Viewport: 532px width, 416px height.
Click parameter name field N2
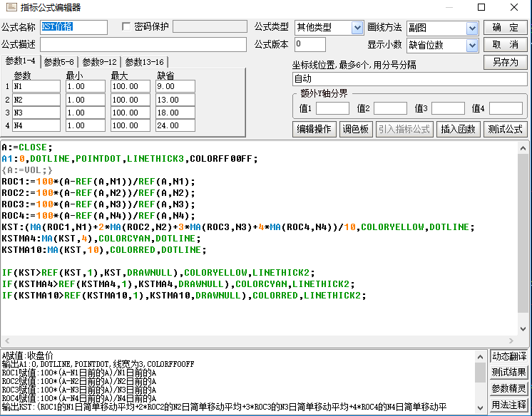click(36, 100)
